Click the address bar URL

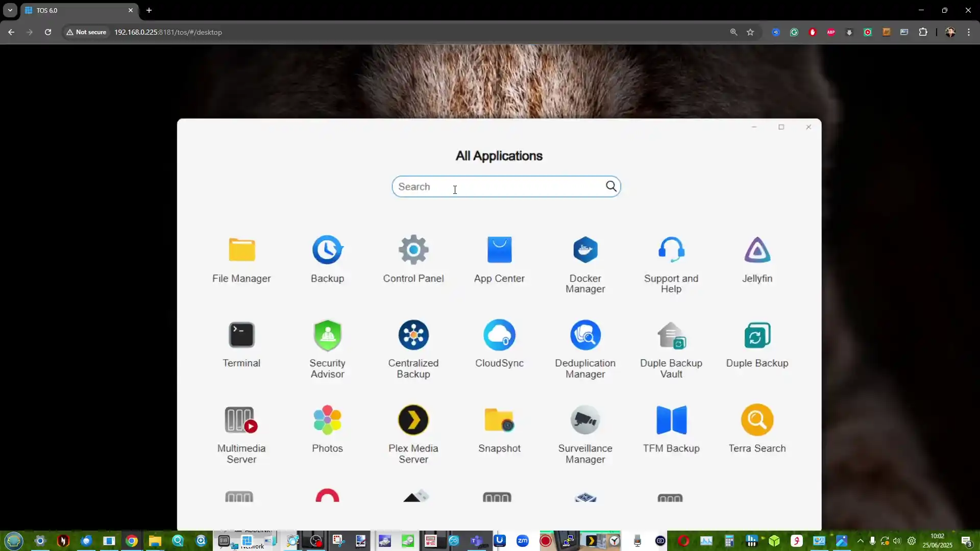tap(168, 32)
